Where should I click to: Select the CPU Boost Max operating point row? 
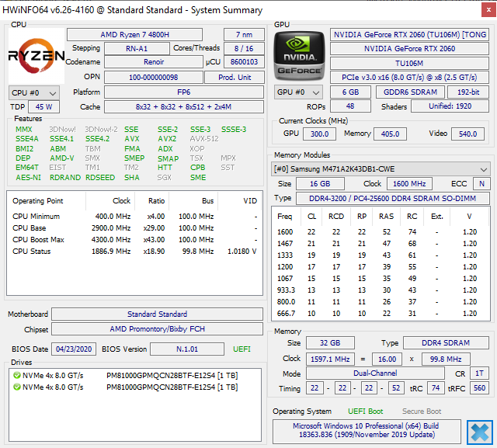coord(134,240)
